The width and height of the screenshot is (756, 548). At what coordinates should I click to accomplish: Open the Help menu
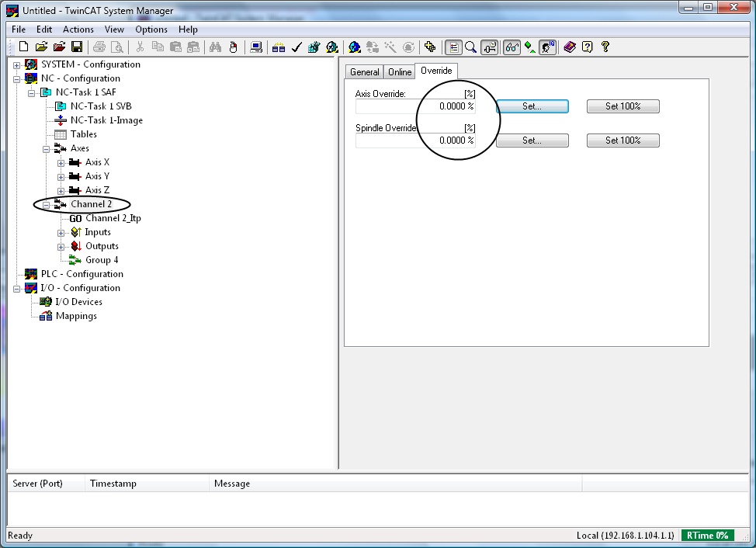[x=188, y=29]
